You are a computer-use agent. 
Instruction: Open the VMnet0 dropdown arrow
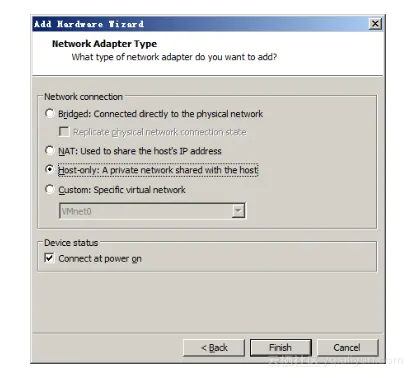click(x=238, y=211)
